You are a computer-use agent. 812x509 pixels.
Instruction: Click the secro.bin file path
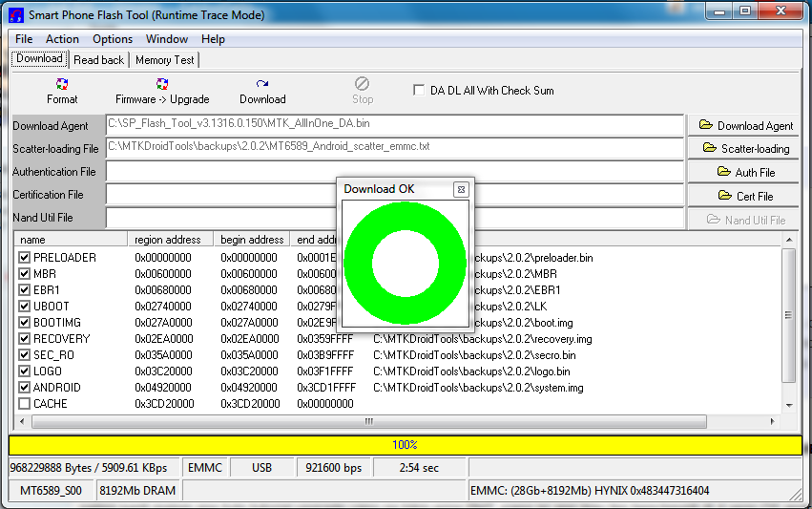(474, 355)
